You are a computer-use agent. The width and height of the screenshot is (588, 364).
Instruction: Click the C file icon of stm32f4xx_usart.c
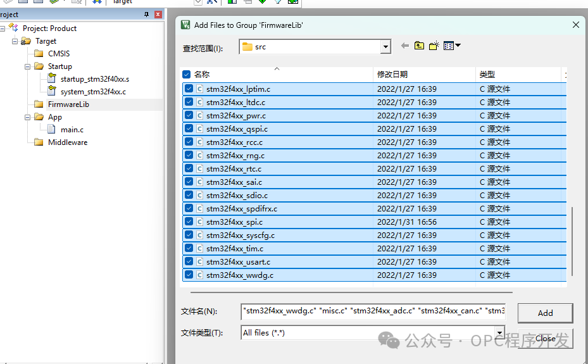tap(200, 261)
